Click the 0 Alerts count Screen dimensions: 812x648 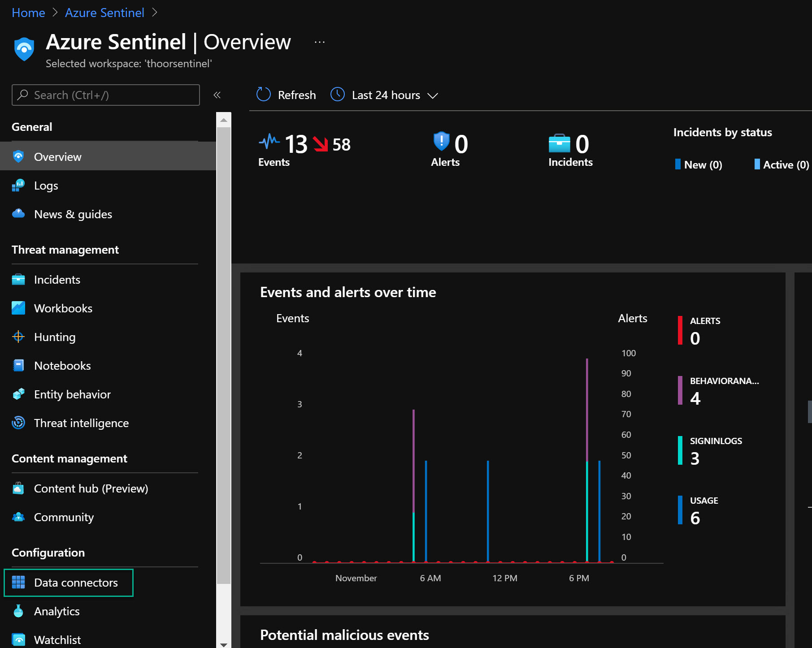click(461, 144)
